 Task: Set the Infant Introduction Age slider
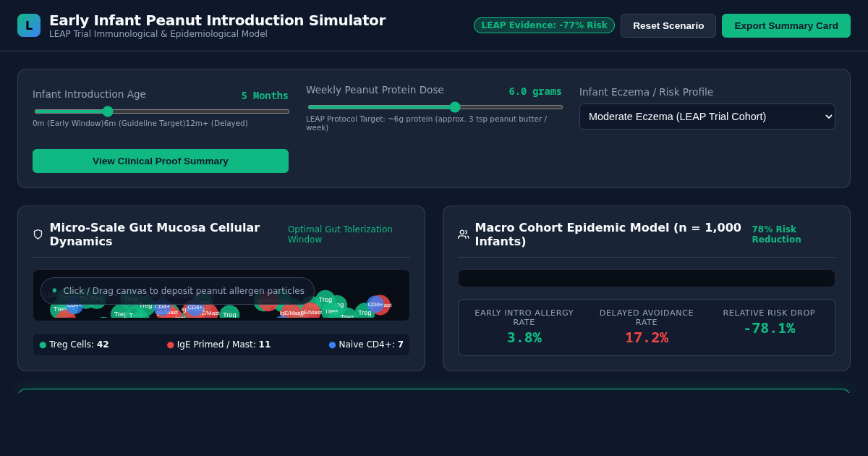pos(161,111)
